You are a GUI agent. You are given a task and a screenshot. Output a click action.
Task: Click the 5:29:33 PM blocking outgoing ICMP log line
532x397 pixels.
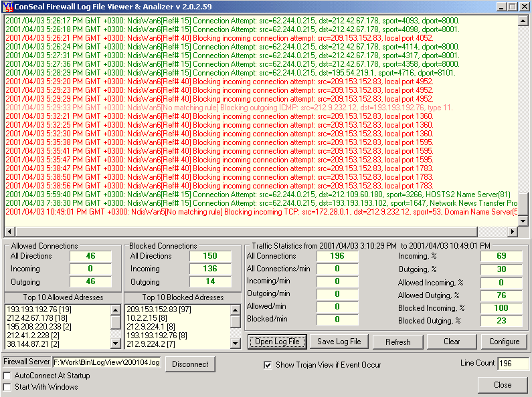coord(229,108)
